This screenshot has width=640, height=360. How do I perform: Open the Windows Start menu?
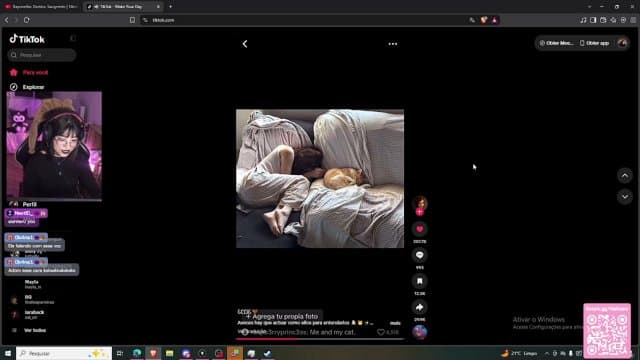pos(8,353)
